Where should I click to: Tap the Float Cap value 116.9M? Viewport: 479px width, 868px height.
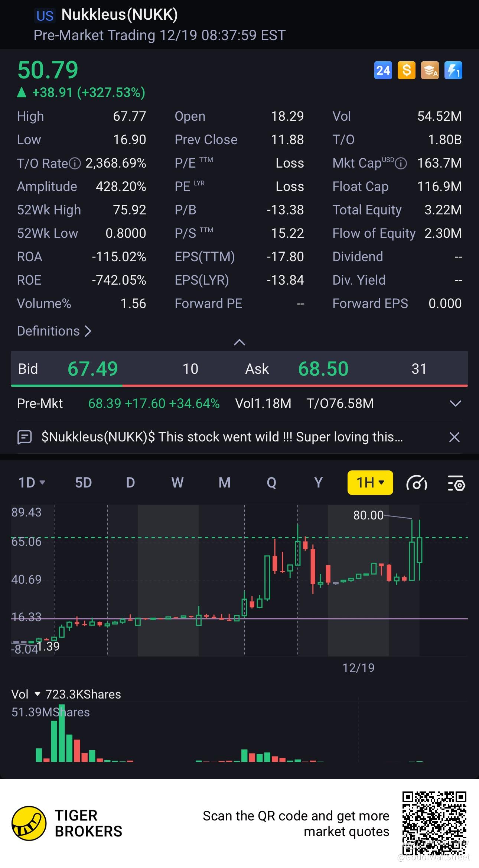[440, 187]
